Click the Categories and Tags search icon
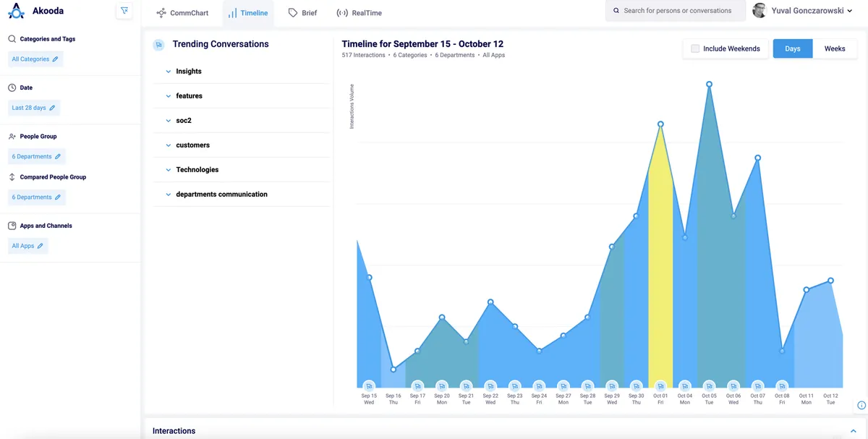Screen dimensions: 868x439 tap(12, 39)
